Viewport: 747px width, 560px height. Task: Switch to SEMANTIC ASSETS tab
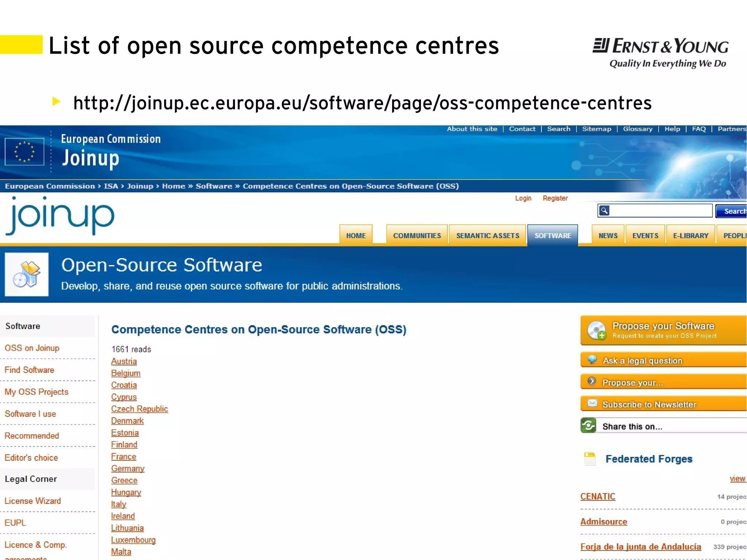point(488,235)
